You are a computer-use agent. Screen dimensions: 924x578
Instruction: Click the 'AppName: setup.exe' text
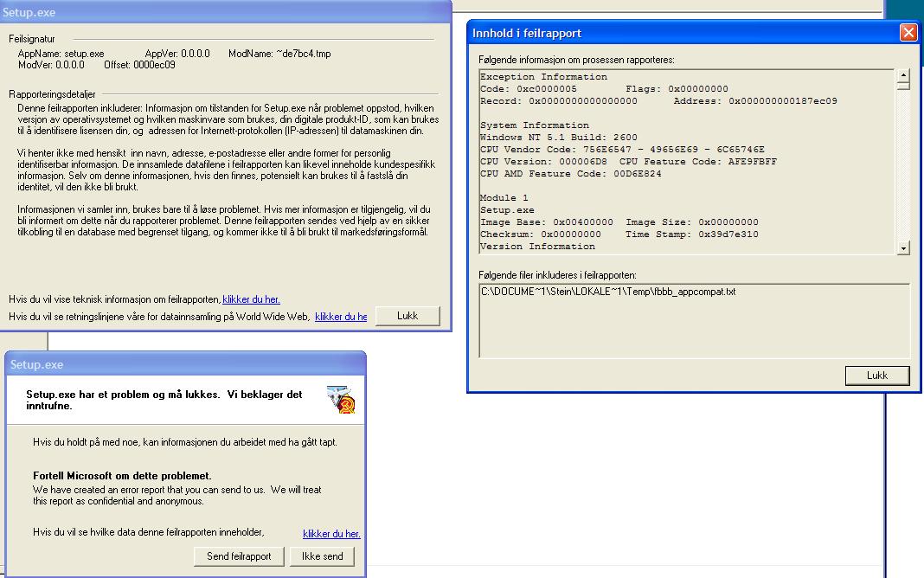[x=61, y=54]
